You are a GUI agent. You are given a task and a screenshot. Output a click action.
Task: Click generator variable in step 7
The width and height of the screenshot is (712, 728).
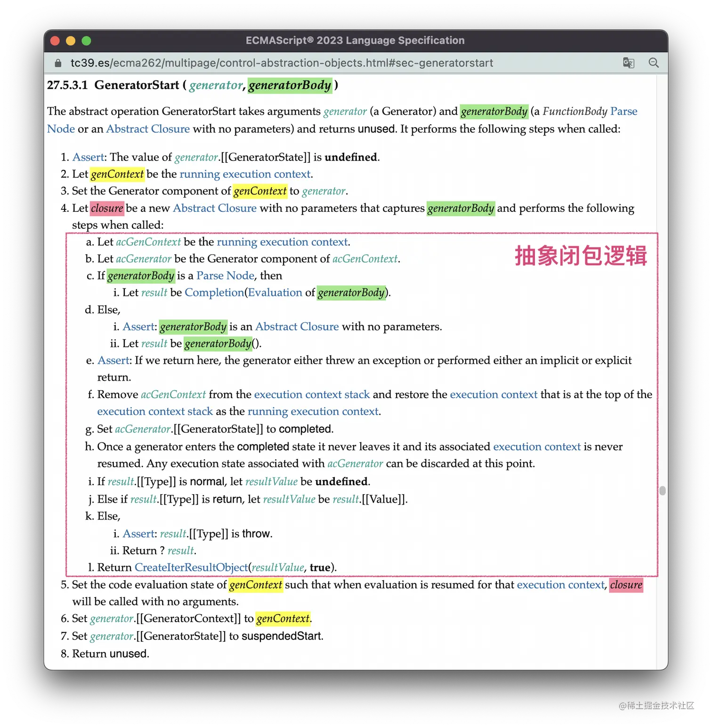click(x=112, y=636)
